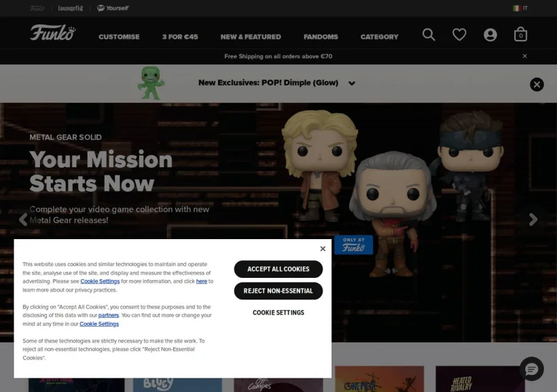Follow the partners link
This screenshot has width=557, height=392.
pyautogui.click(x=109, y=315)
